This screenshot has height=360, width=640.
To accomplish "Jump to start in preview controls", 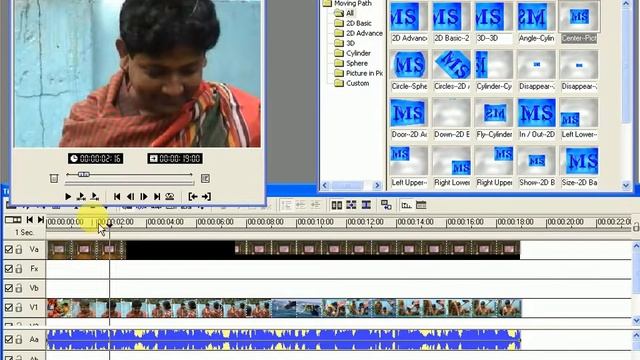I will pyautogui.click(x=117, y=197).
